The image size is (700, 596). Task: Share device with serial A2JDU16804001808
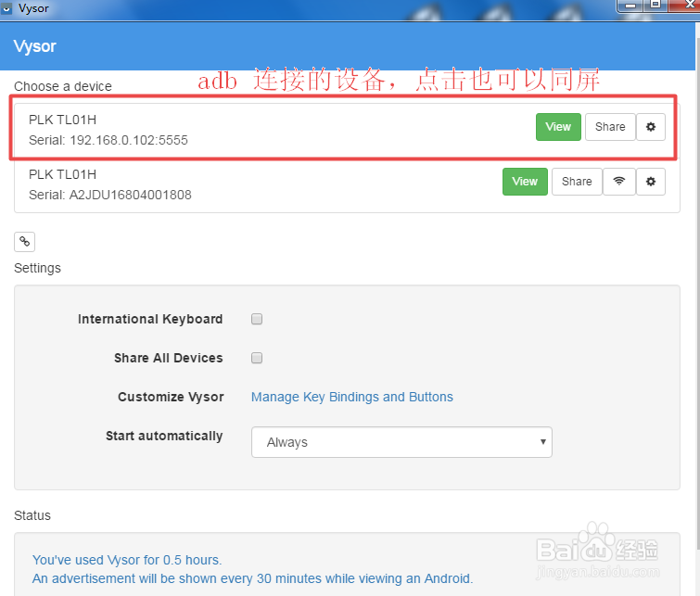(x=577, y=182)
